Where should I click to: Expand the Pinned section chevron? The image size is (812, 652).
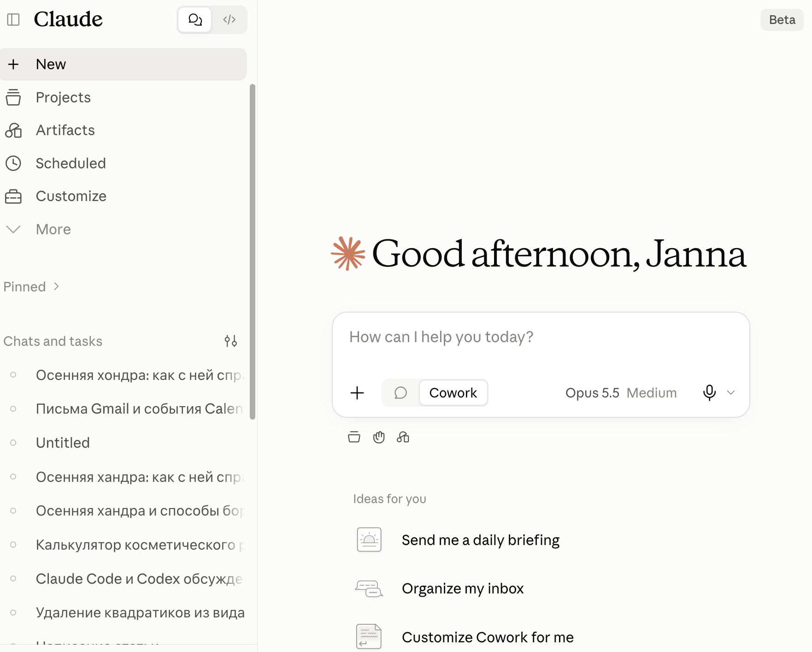56,286
